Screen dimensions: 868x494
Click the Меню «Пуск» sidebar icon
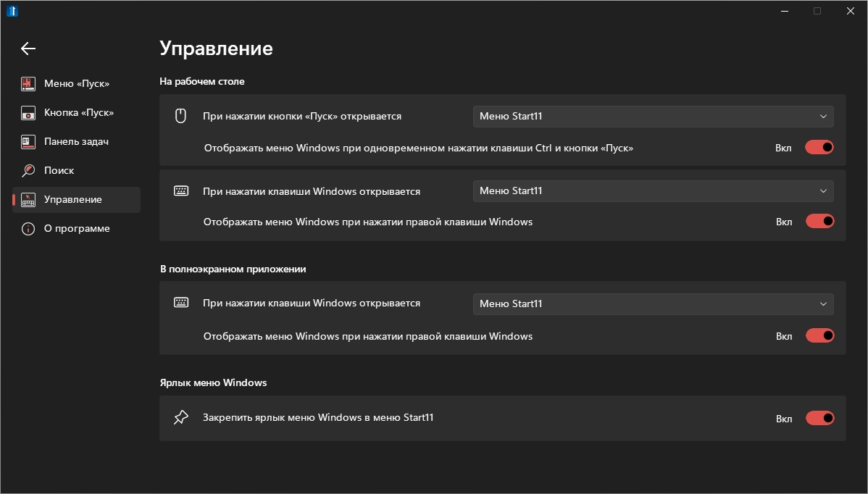pos(28,84)
